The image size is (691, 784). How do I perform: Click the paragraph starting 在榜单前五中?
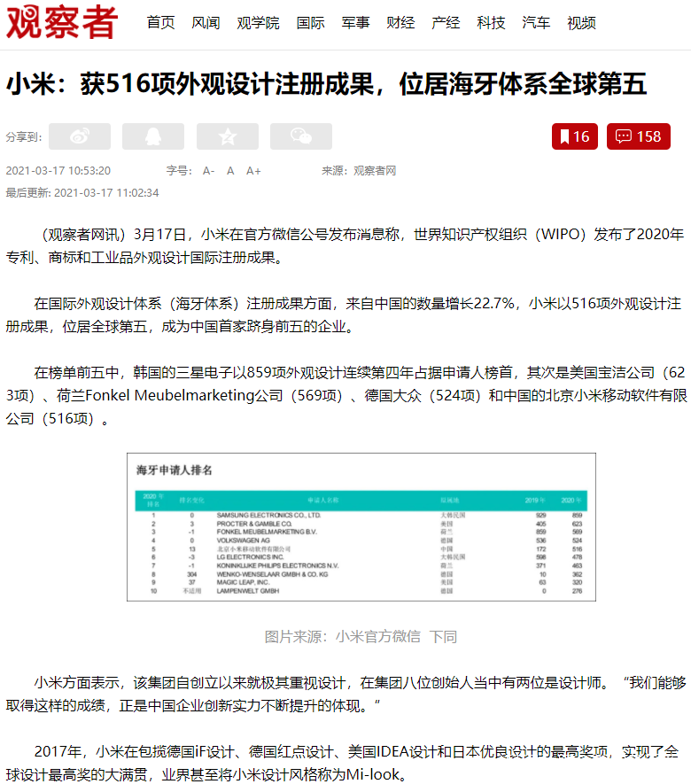pyautogui.click(x=345, y=395)
